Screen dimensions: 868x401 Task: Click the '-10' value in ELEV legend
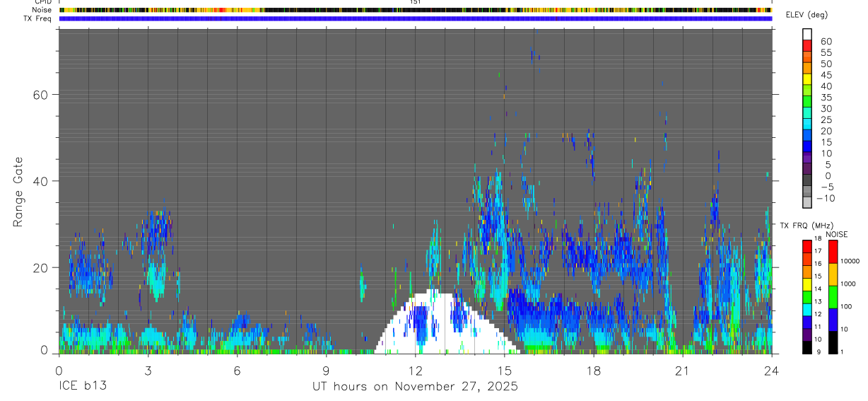point(826,198)
